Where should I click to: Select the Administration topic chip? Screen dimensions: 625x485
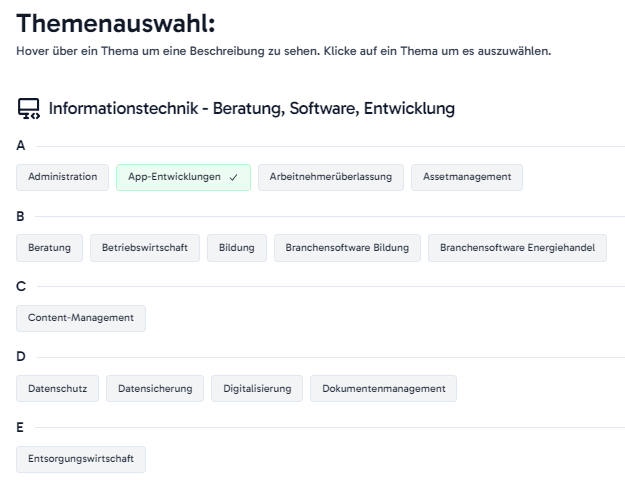click(x=63, y=177)
